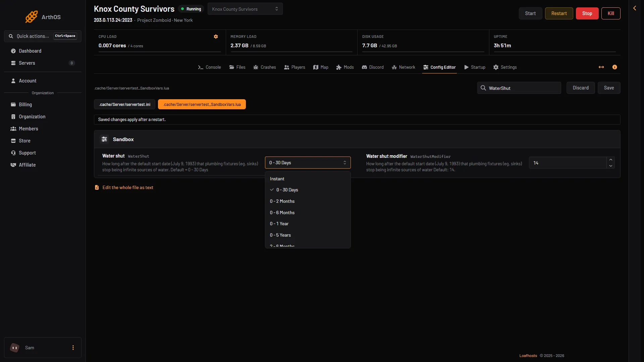Click the Restart server button
The image size is (644, 362).
coord(559,13)
